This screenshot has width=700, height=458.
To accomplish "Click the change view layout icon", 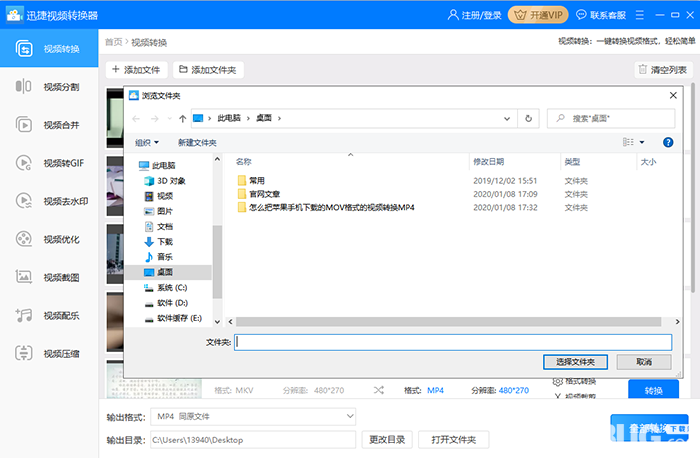I will (628, 142).
